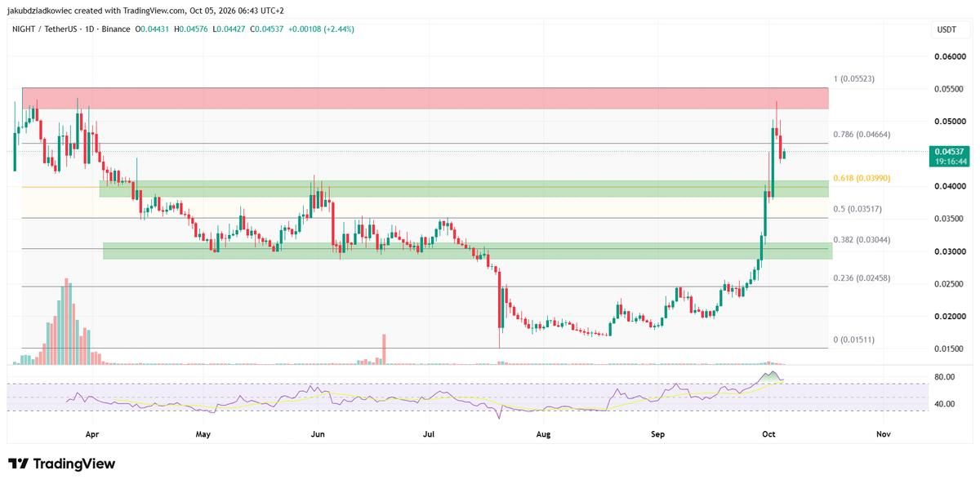Click the 0.04000 price axis label
Screen dimensions: 980x484
[x=949, y=187]
